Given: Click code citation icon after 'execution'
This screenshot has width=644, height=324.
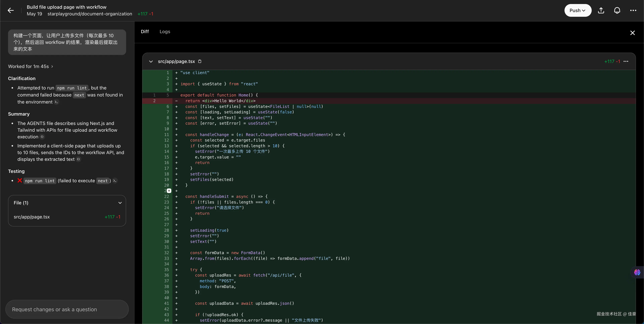Looking at the screenshot, I should (x=42, y=137).
